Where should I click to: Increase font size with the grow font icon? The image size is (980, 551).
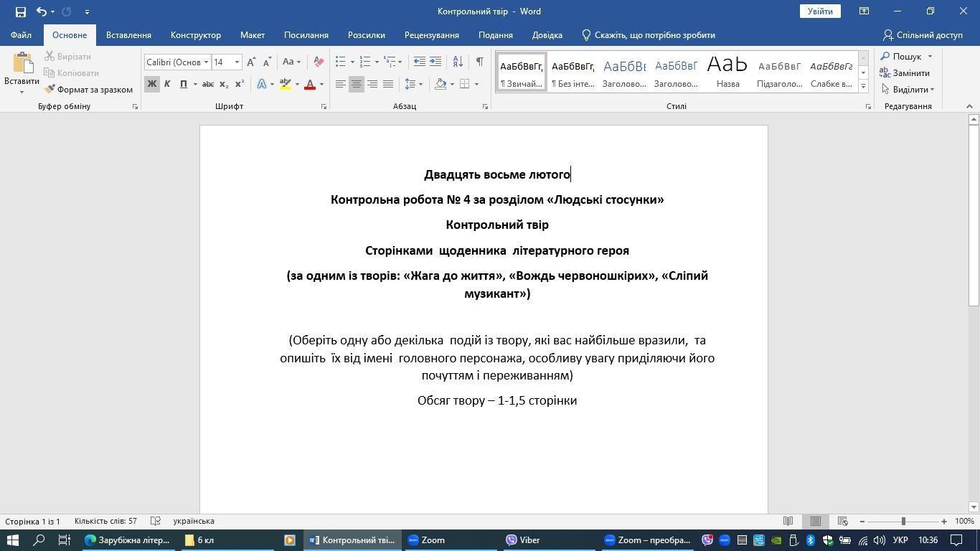pos(251,62)
